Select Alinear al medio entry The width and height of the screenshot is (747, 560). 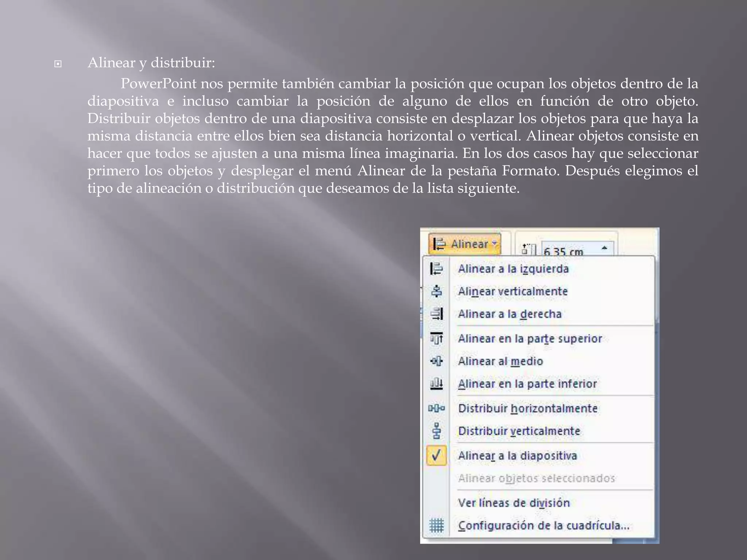(500, 361)
